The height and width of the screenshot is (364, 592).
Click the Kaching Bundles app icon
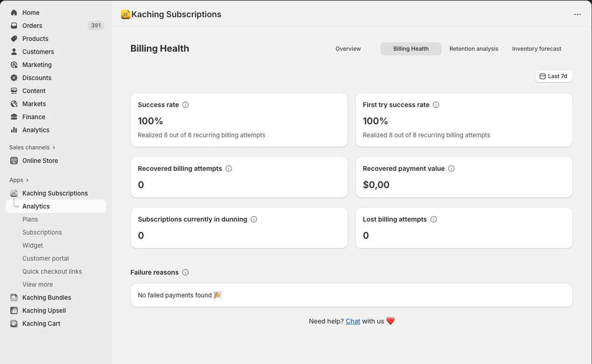14,297
